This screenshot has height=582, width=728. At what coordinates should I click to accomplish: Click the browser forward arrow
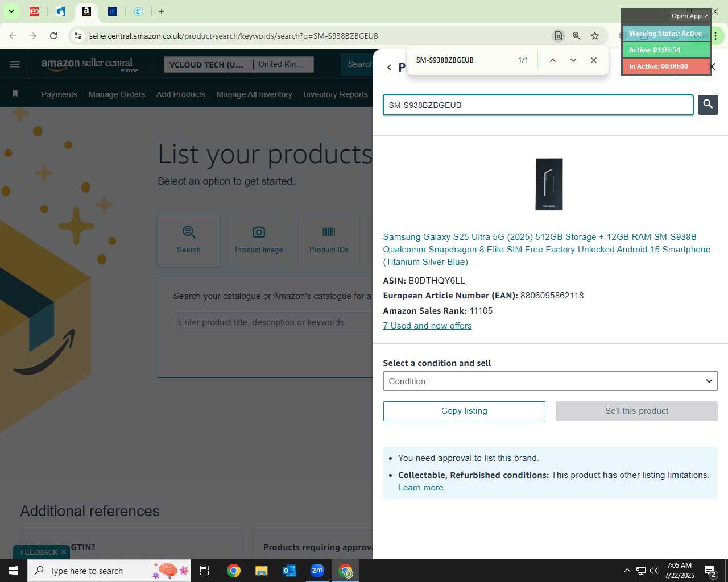point(33,36)
